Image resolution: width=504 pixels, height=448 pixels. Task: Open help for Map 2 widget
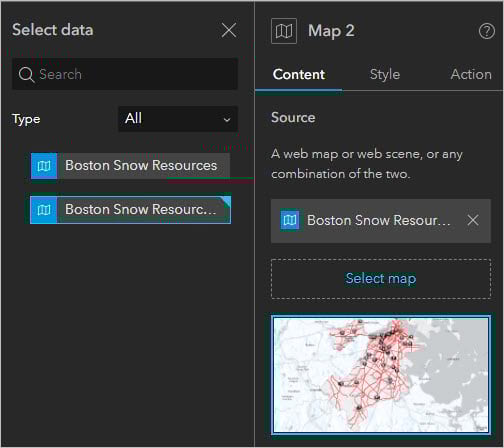coord(487,31)
